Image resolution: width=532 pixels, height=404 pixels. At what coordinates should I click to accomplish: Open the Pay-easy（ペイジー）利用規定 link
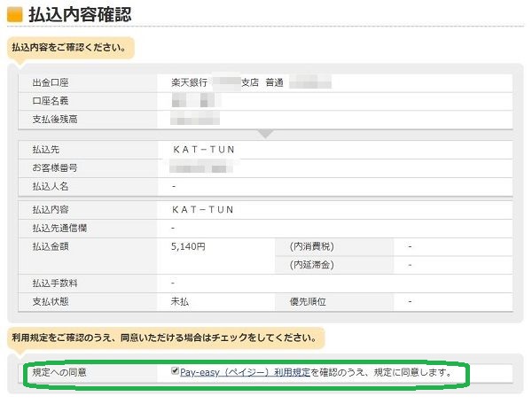(245, 372)
